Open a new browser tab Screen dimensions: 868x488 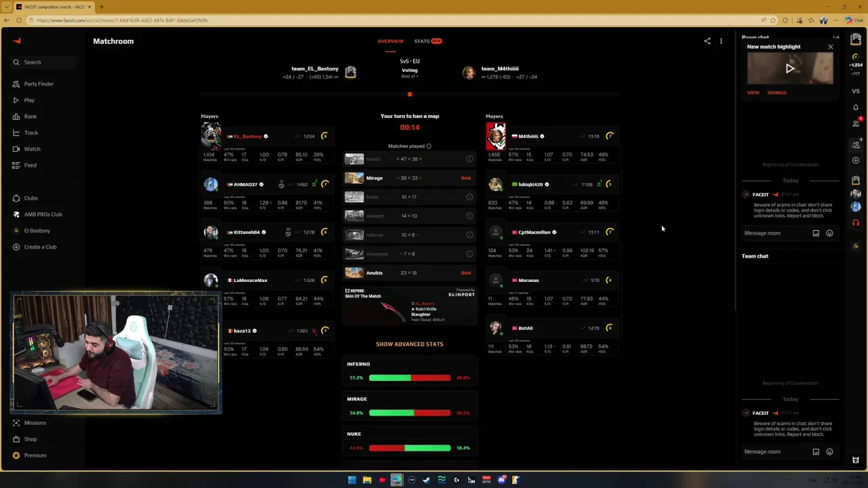(x=102, y=7)
